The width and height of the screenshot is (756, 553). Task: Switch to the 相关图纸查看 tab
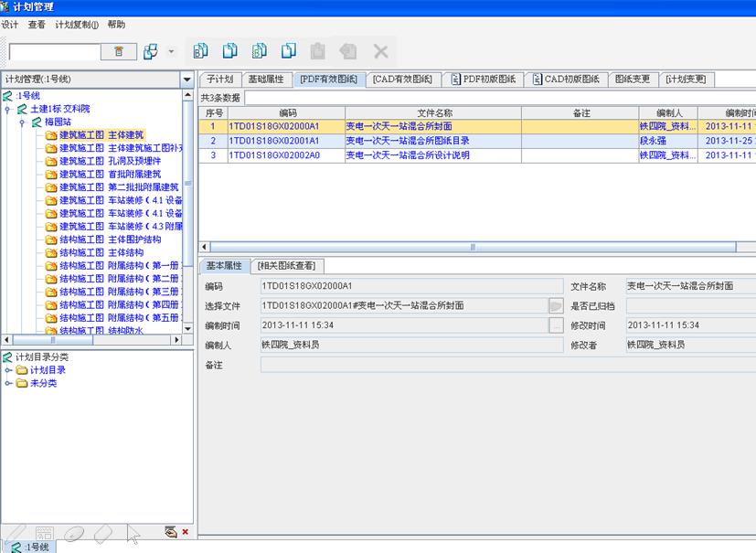click(287, 266)
